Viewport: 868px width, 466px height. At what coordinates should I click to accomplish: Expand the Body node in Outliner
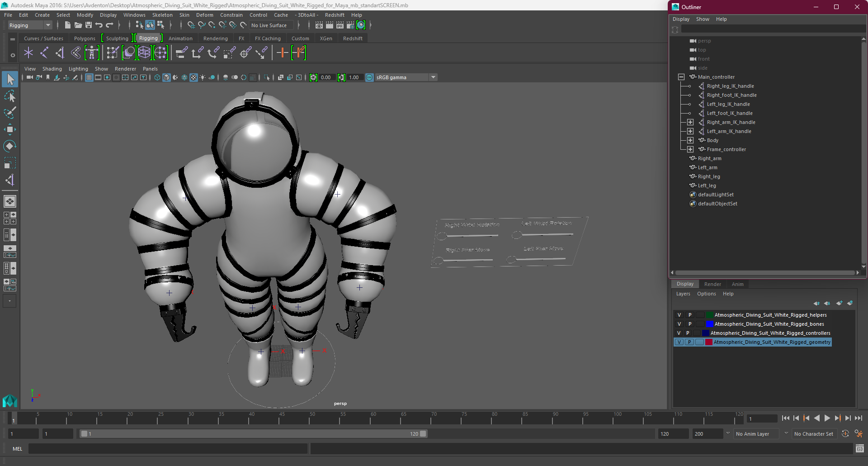point(690,140)
